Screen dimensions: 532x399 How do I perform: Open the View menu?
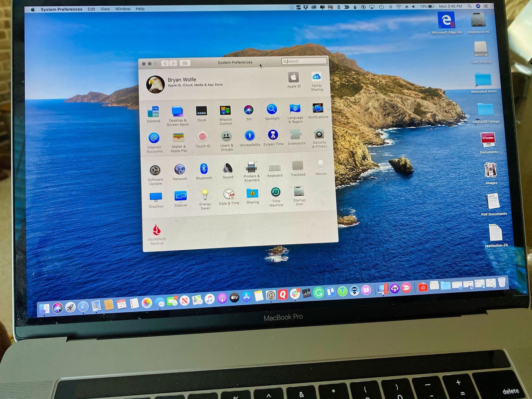105,9
